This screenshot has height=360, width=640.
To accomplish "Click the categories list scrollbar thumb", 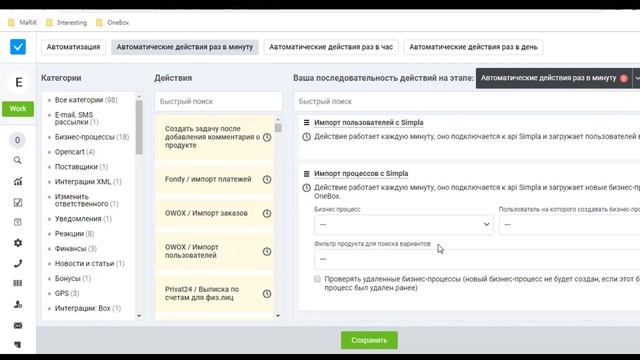I will click(139, 127).
